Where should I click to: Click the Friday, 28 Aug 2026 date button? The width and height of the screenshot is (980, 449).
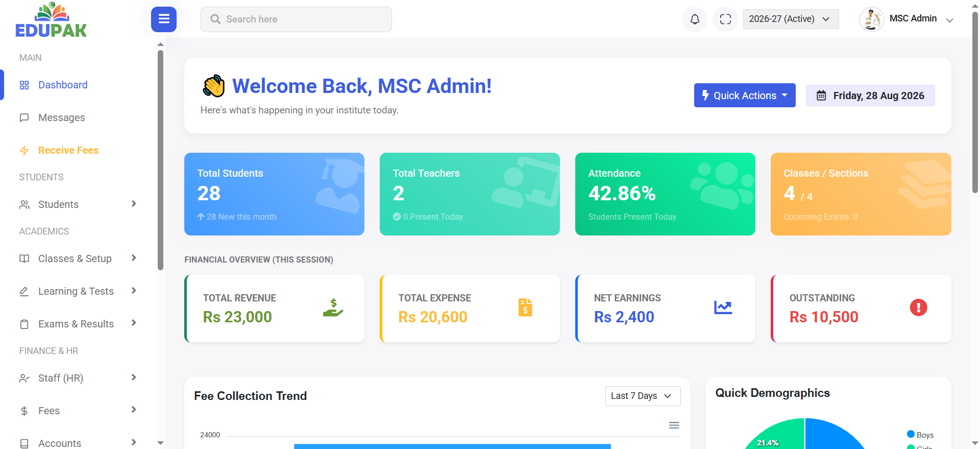870,96
